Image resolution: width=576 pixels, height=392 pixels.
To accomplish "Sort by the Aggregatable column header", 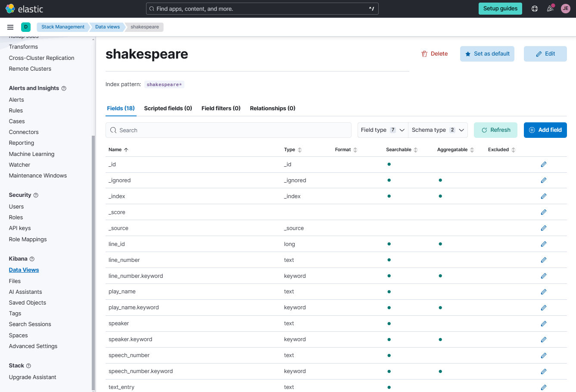I will tap(455, 150).
